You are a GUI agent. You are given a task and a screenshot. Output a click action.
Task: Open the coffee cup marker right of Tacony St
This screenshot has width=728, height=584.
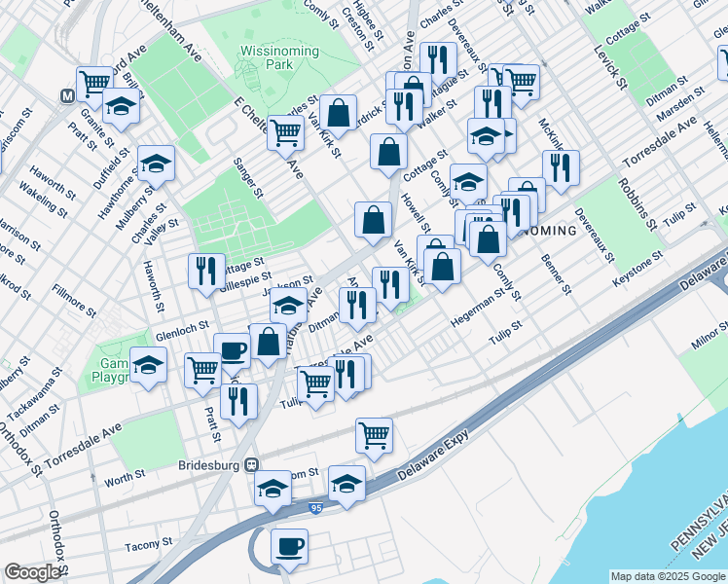click(x=289, y=548)
